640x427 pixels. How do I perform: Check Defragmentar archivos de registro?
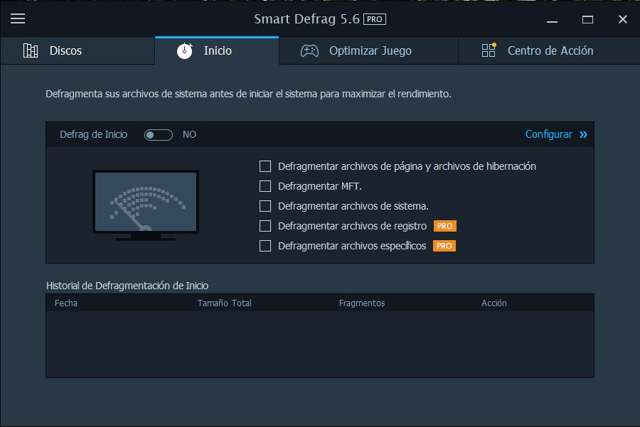click(265, 226)
